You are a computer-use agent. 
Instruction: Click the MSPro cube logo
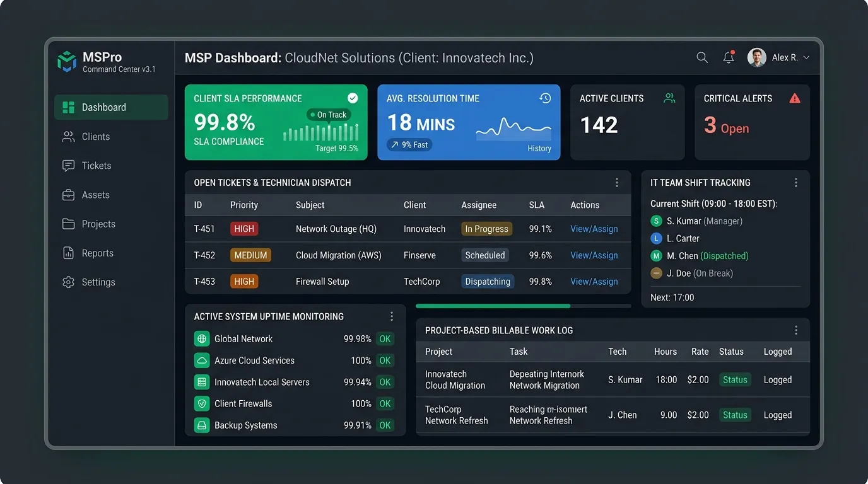pyautogui.click(x=67, y=61)
